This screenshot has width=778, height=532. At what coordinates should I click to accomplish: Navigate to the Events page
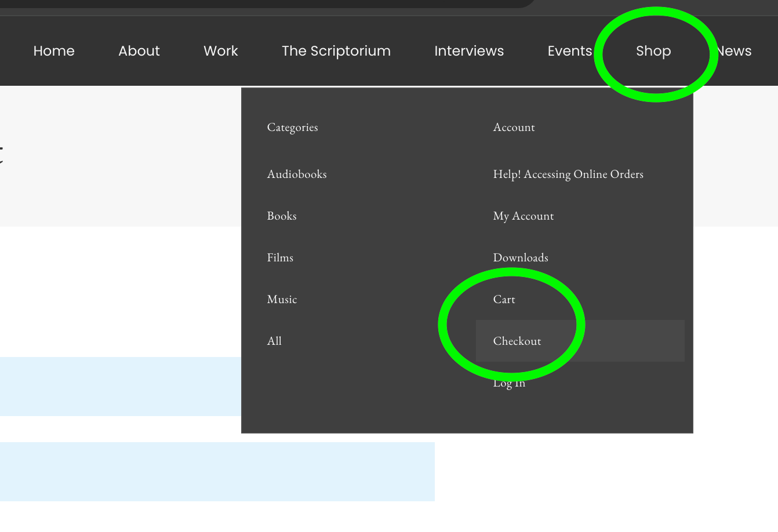pyautogui.click(x=569, y=51)
